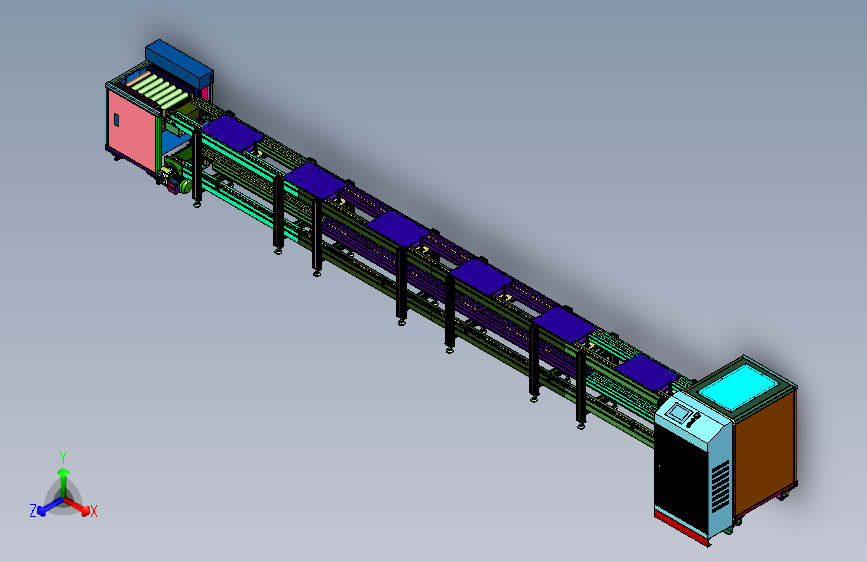This screenshot has width=867, height=562.
Task: Select the blue cover box above the roller unit
Action: coord(179,63)
